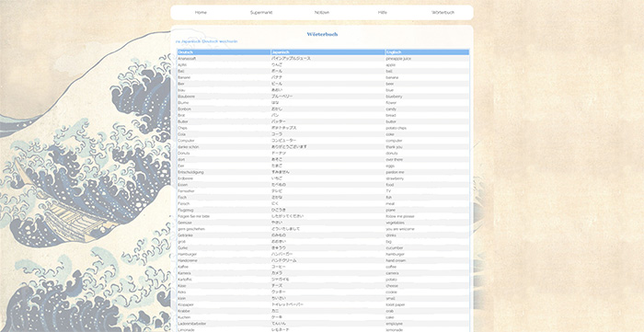The width and height of the screenshot is (644, 332).
Task: Select the German word 'Cola'
Action: (x=182, y=134)
